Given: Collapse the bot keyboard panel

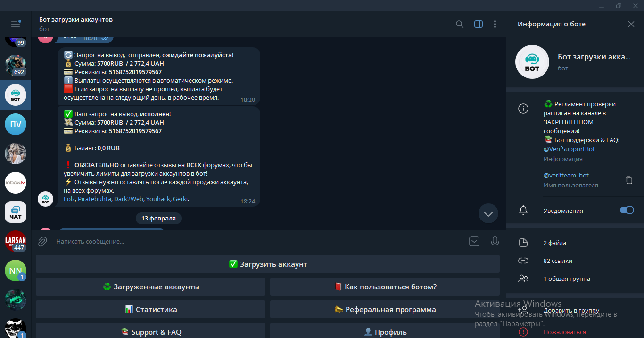Looking at the screenshot, I should (x=474, y=242).
